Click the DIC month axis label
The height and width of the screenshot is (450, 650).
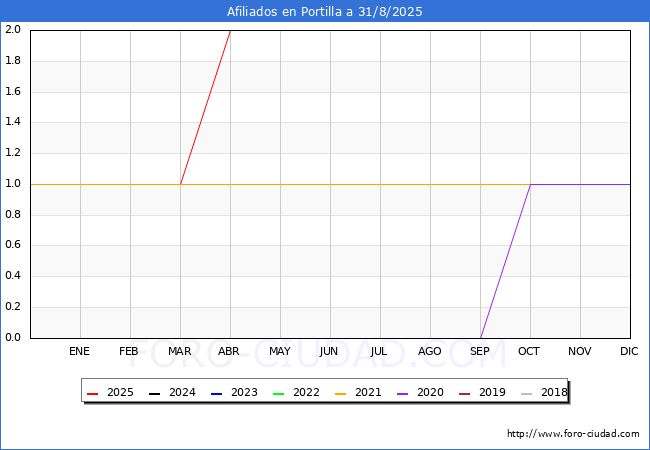629,351
